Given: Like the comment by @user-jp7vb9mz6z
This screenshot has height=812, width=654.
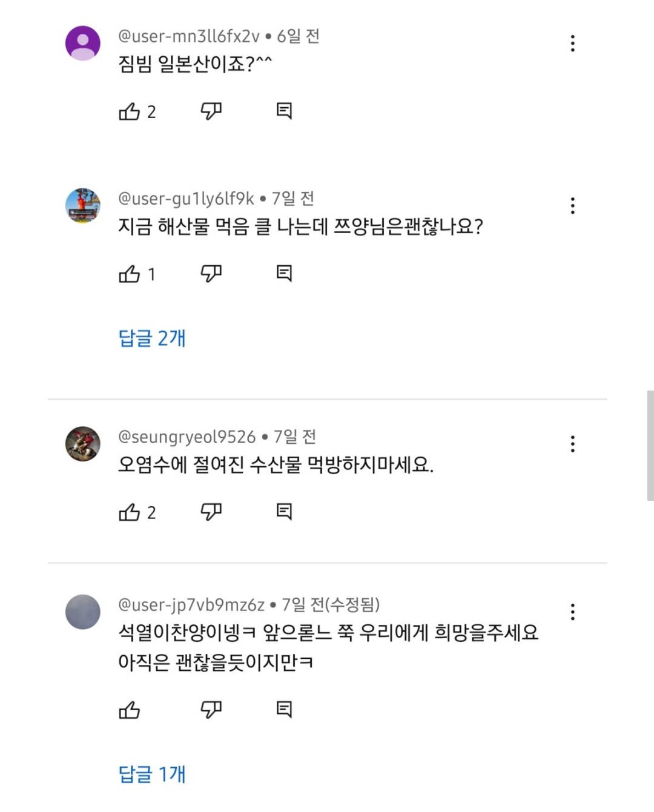Looking at the screenshot, I should click(x=130, y=710).
